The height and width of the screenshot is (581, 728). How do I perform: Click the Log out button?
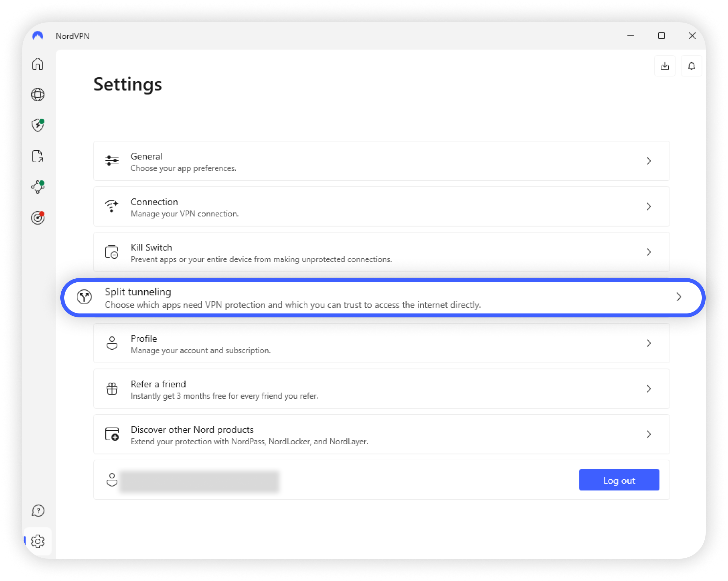click(618, 480)
